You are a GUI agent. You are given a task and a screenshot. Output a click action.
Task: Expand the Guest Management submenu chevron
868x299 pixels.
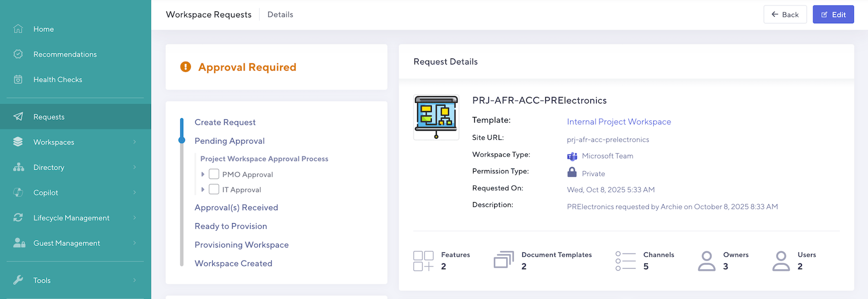pyautogui.click(x=135, y=243)
